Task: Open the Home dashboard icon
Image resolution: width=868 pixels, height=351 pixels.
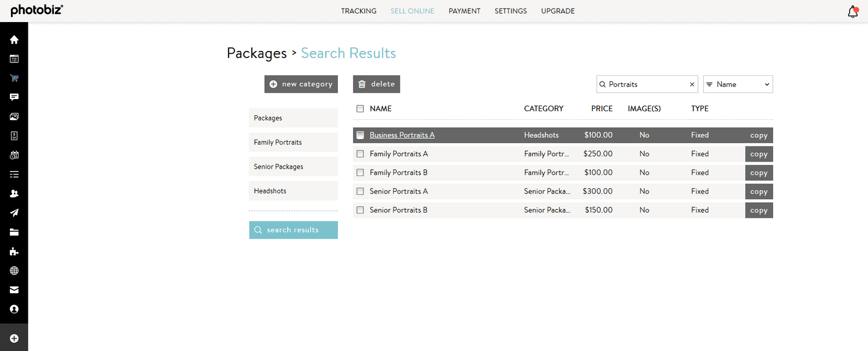Action: point(14,39)
